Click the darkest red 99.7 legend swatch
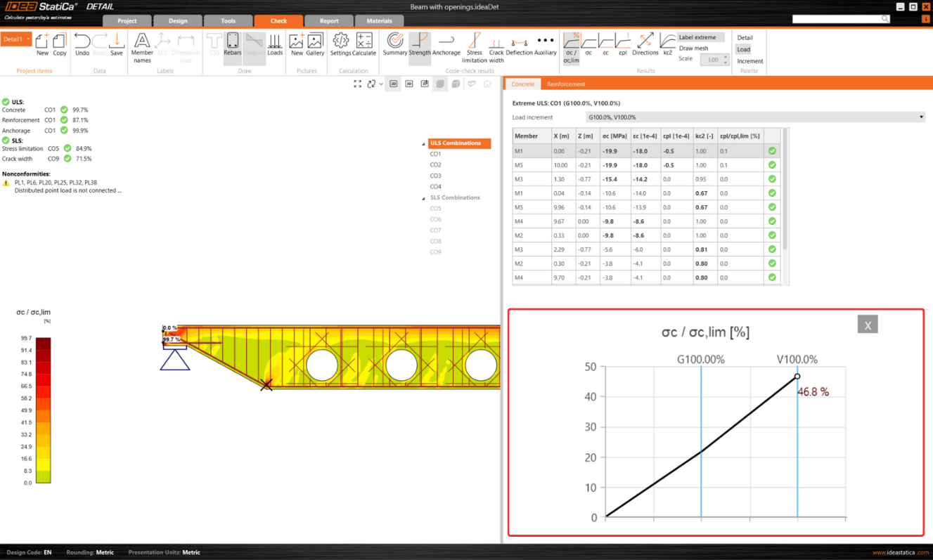Screen dimensions: 933x560 coord(43,342)
